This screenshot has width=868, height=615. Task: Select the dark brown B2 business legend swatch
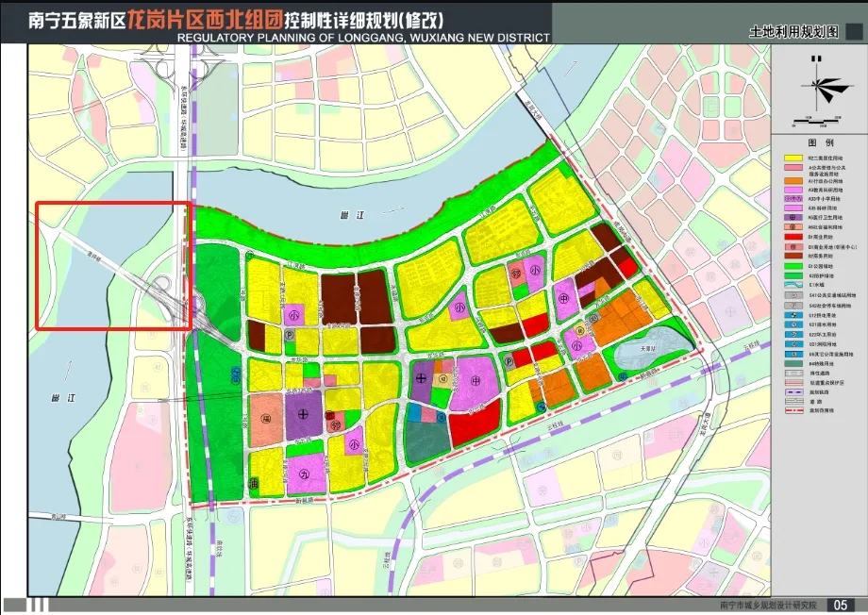pyautogui.click(x=793, y=257)
